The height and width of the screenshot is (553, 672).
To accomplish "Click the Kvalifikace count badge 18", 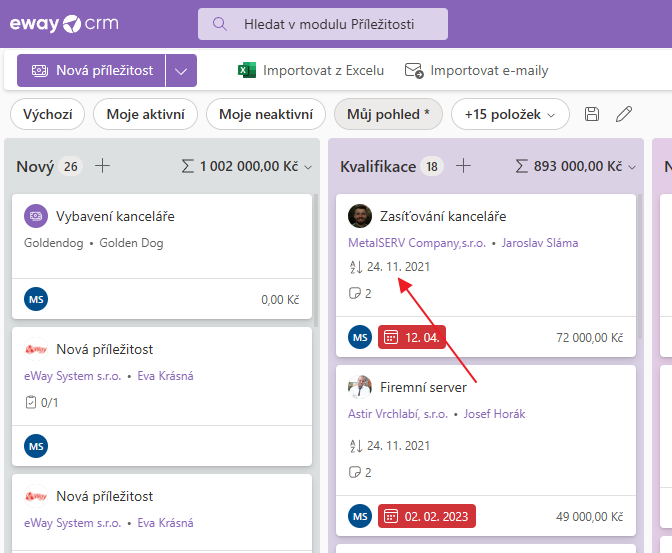I will (x=432, y=166).
